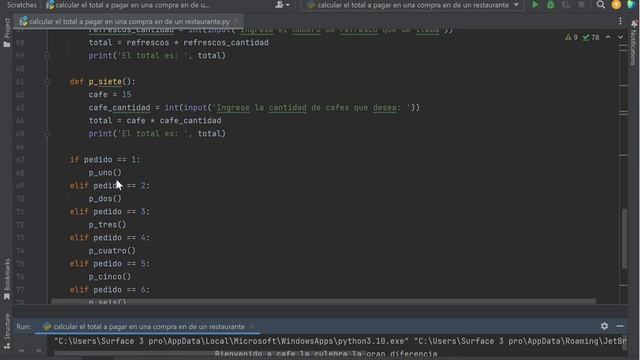Start debugging with the green bug icon
640x360 pixels.
[550, 5]
